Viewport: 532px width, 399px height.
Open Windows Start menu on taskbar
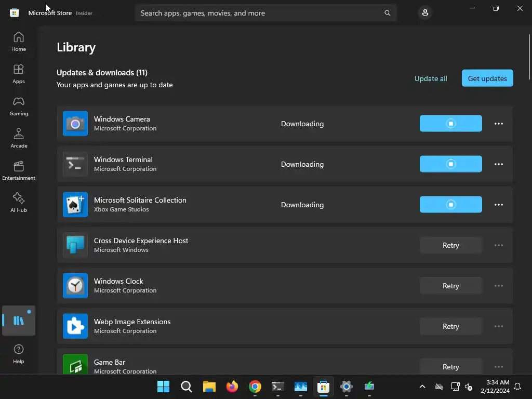click(x=163, y=387)
